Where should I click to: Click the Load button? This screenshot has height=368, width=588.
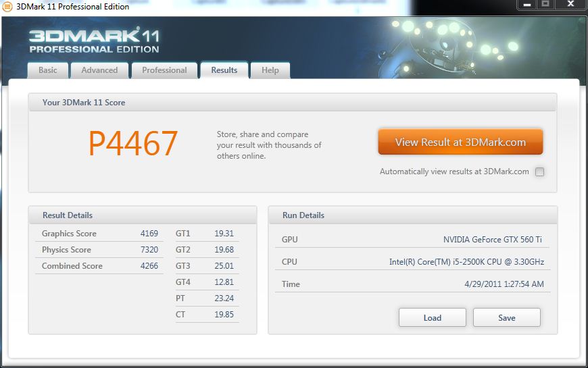click(x=432, y=317)
